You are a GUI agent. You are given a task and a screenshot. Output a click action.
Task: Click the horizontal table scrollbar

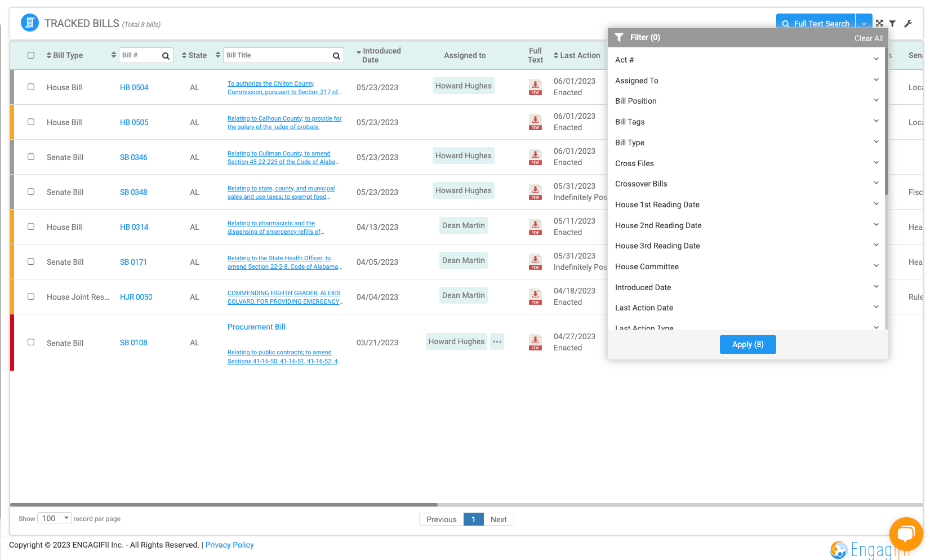[x=224, y=505]
